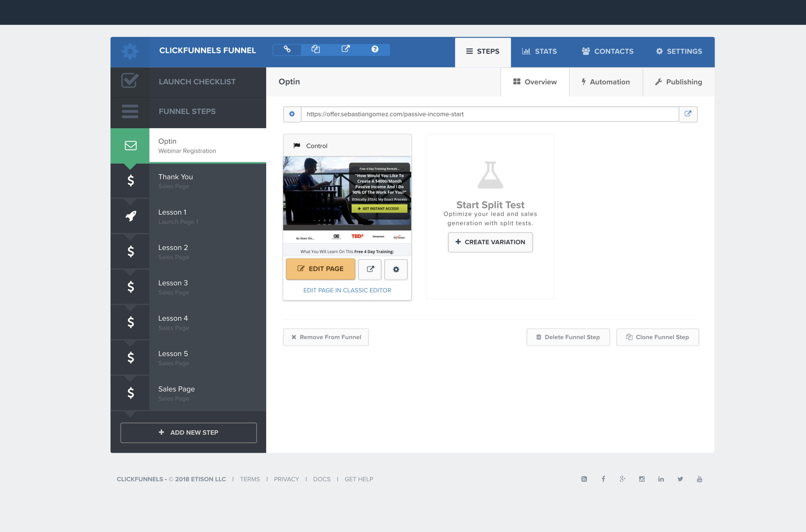Click Edit Page in Classic Editor link
806x532 pixels.
347,290
